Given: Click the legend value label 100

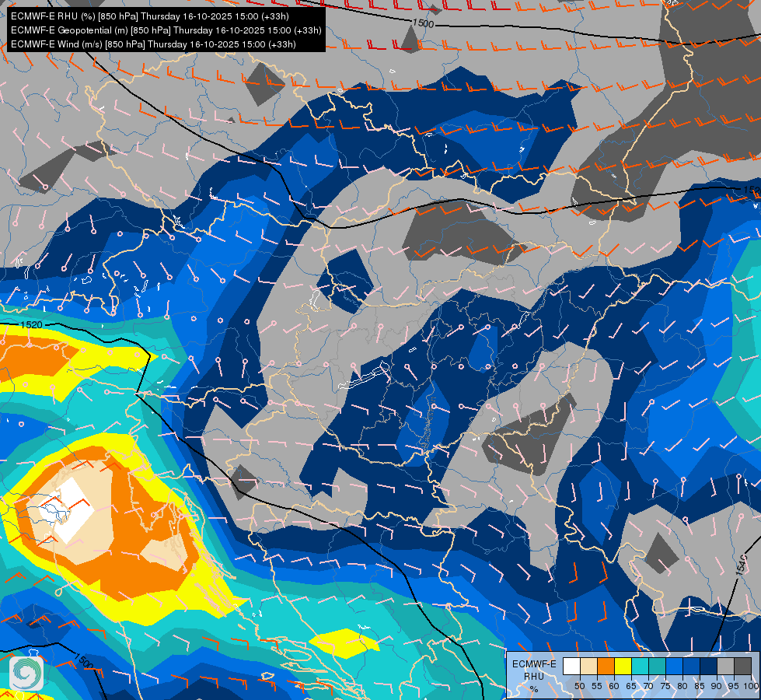Looking at the screenshot, I should tap(751, 686).
